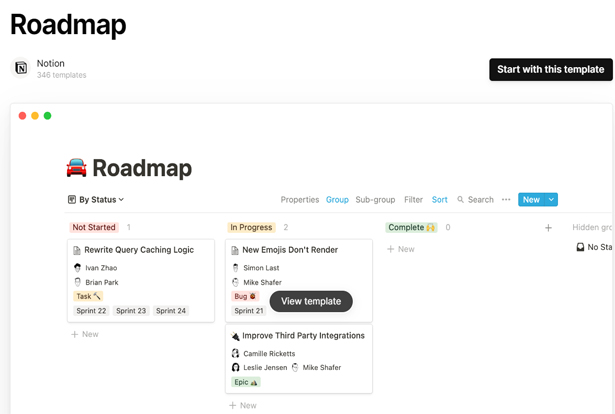Open Sort options
615x414 pixels.
tap(439, 200)
